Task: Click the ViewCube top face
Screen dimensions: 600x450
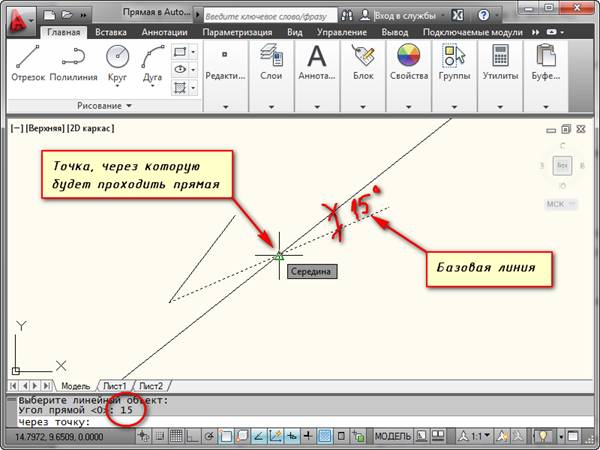Action: [x=562, y=165]
